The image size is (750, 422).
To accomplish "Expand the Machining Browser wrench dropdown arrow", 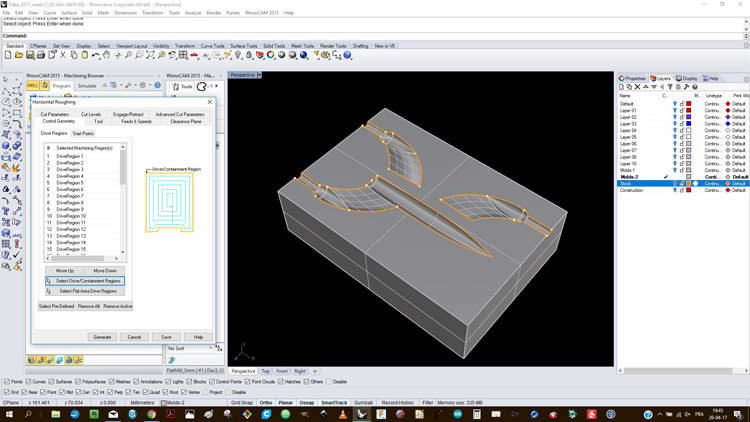I will [135, 86].
